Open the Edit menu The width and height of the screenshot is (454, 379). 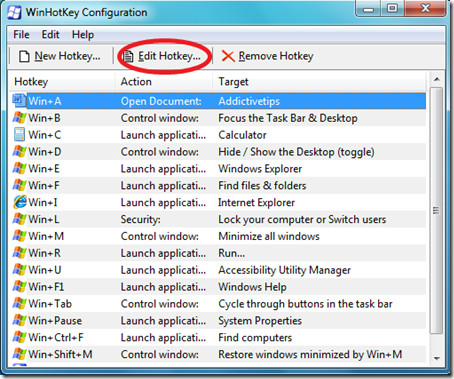pos(50,35)
